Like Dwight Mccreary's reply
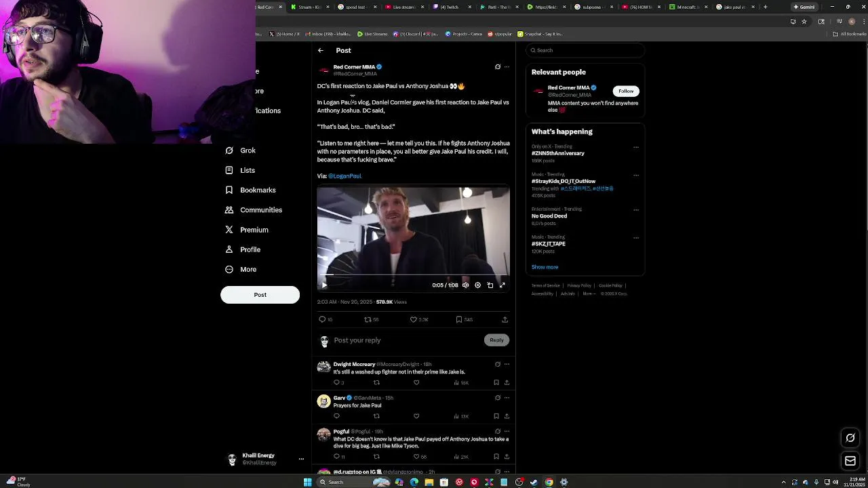The image size is (868, 488). (416, 382)
